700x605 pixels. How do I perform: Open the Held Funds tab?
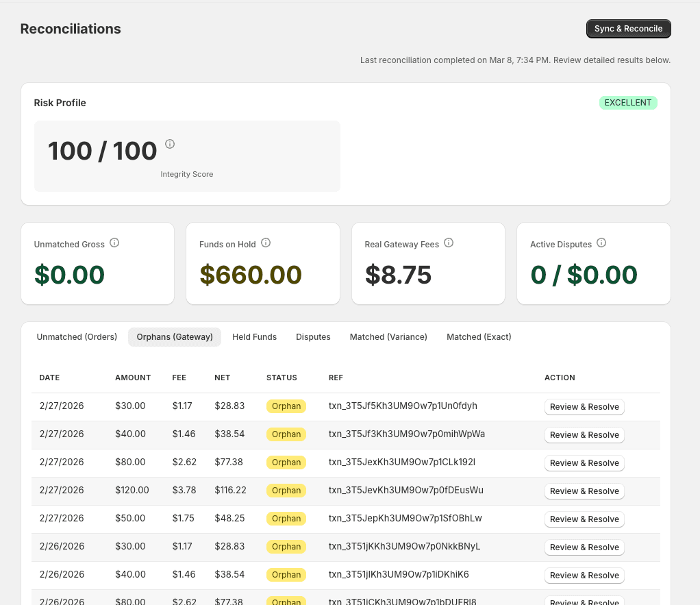click(x=254, y=336)
